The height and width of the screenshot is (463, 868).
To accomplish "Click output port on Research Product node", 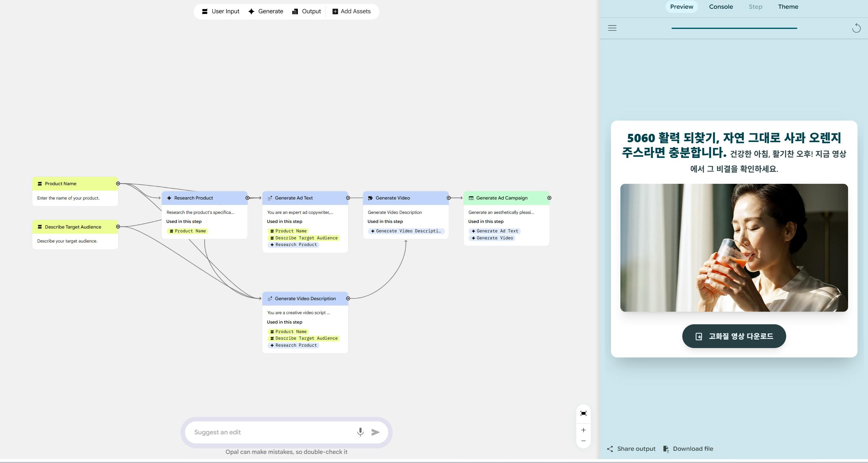I will point(247,198).
